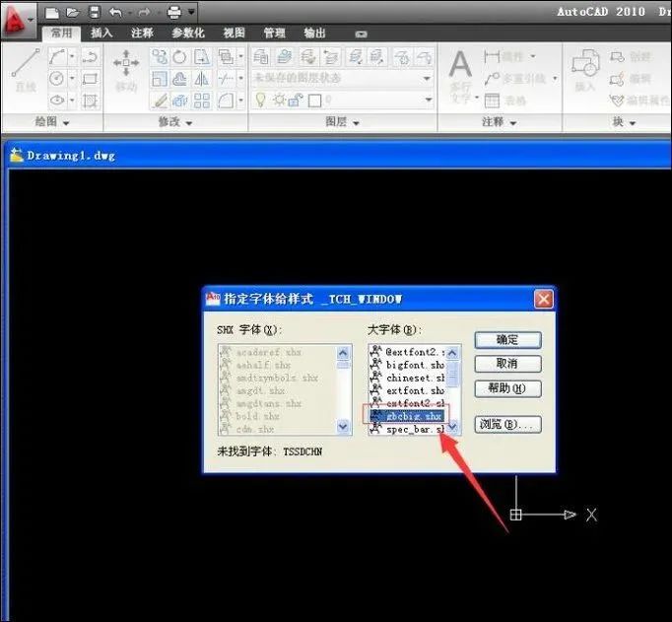The image size is (672, 622).
Task: Select the Line tool in the draw panel
Action: click(x=26, y=70)
